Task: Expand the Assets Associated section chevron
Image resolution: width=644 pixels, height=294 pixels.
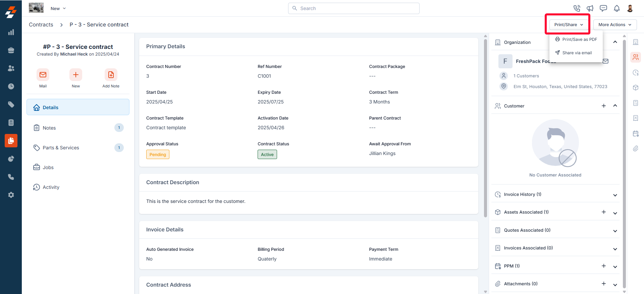Action: (615, 213)
